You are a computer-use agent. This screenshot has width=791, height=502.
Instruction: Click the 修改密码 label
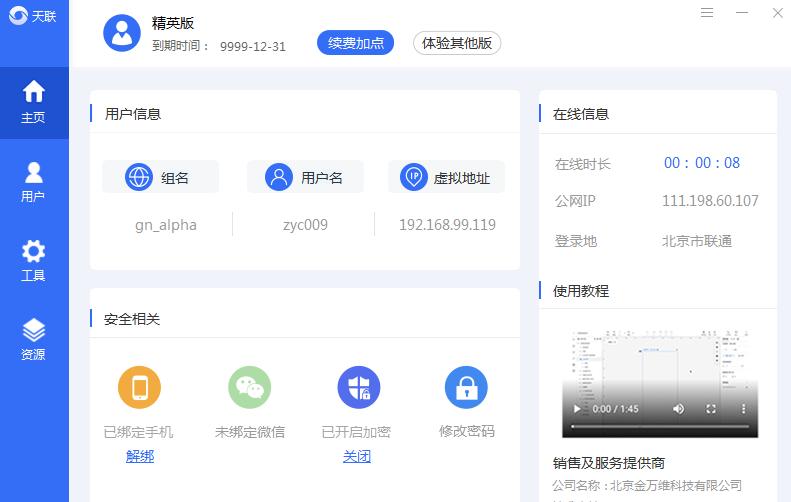(467, 431)
